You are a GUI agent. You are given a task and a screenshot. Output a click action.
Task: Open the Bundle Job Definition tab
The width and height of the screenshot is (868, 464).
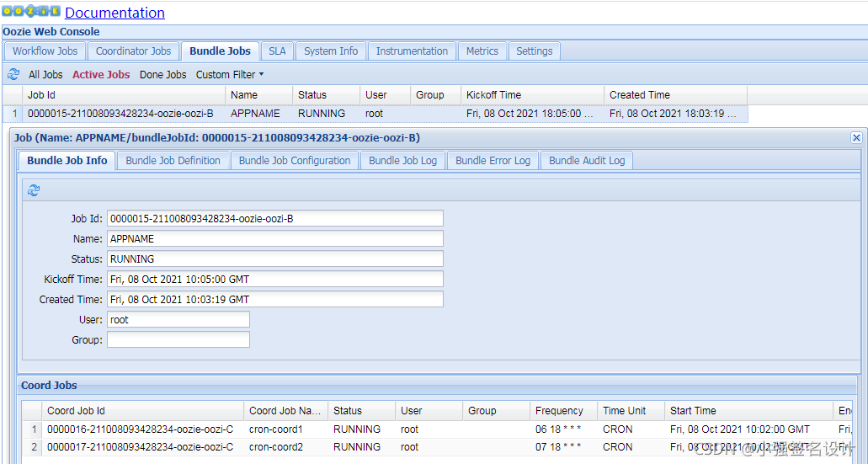pos(173,161)
